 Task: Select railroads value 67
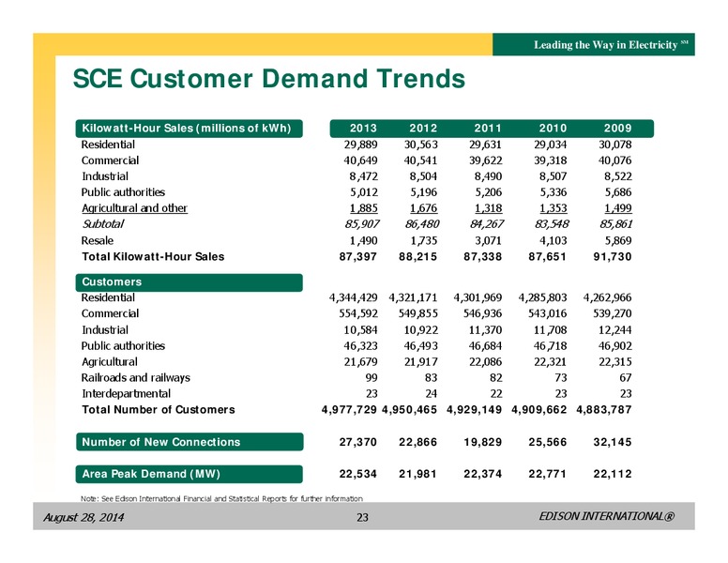626,377
